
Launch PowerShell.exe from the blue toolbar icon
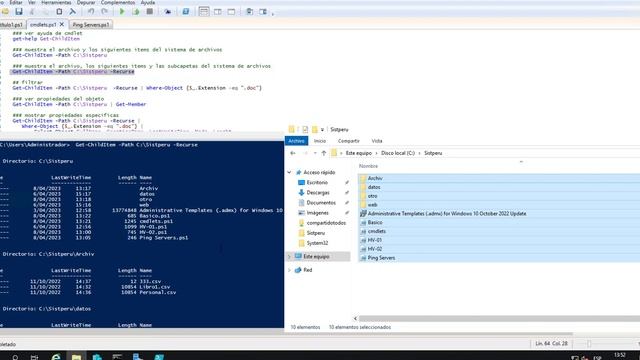(x=186, y=11)
